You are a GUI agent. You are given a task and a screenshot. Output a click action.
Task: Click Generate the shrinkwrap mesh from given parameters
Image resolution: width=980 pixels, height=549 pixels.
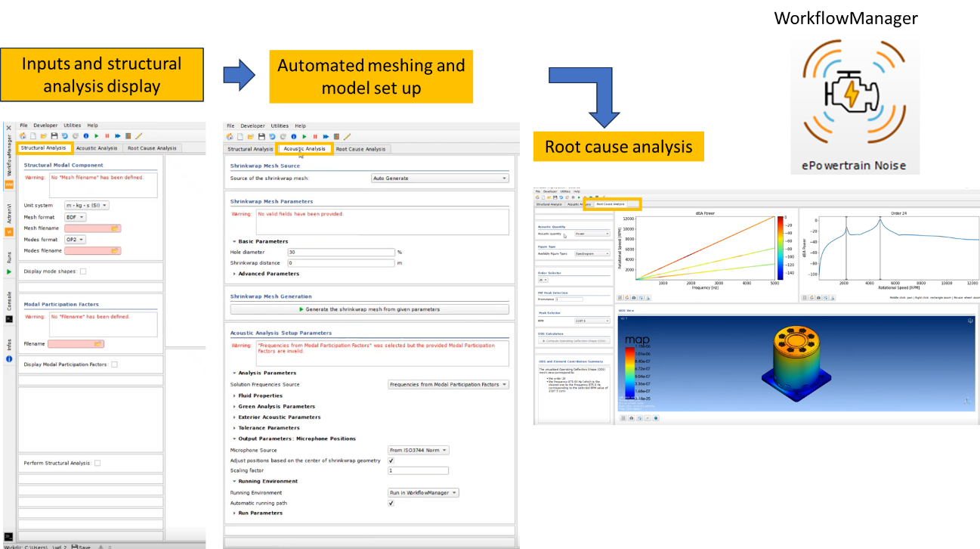click(x=369, y=309)
